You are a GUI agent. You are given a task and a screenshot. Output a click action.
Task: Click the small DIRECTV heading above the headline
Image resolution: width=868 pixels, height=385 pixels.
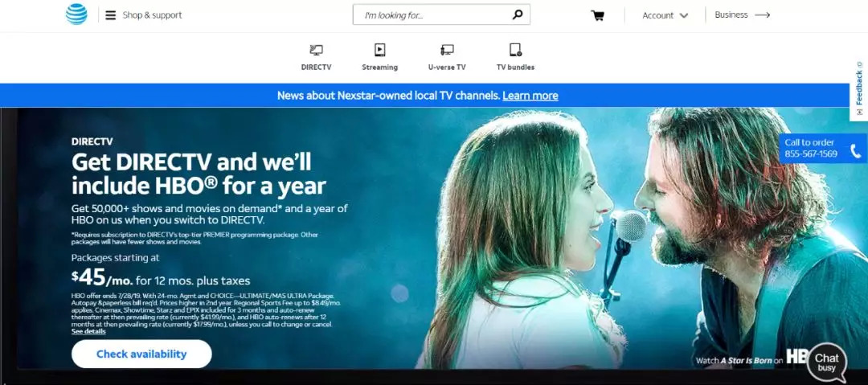pyautogui.click(x=92, y=141)
